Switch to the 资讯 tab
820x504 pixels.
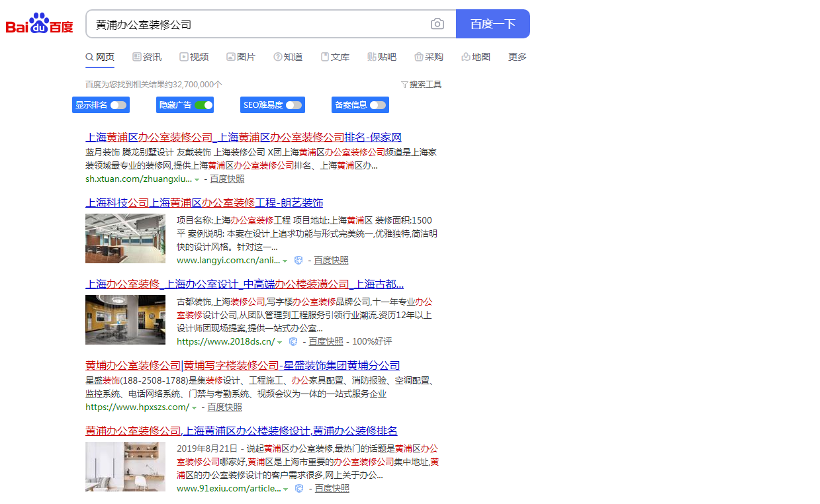[147, 58]
